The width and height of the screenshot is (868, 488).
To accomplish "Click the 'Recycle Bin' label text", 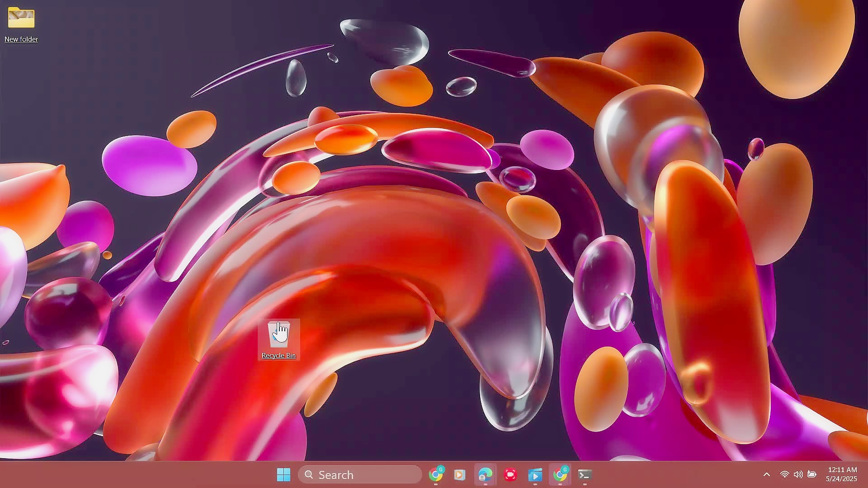I will (278, 356).
